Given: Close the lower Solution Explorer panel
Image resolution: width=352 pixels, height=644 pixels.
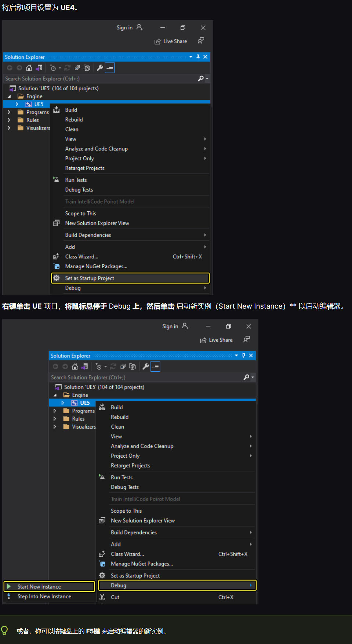Looking at the screenshot, I should pos(251,356).
